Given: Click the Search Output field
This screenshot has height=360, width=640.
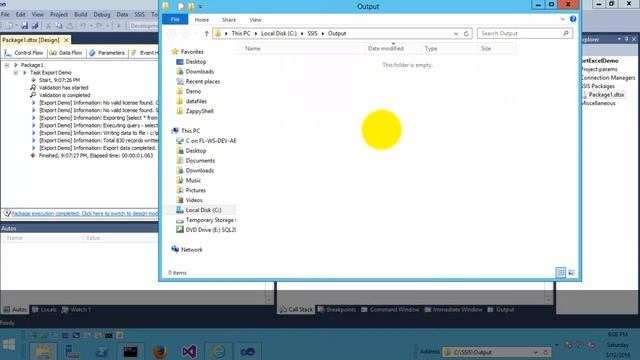Looking at the screenshot, I should tap(524, 33).
